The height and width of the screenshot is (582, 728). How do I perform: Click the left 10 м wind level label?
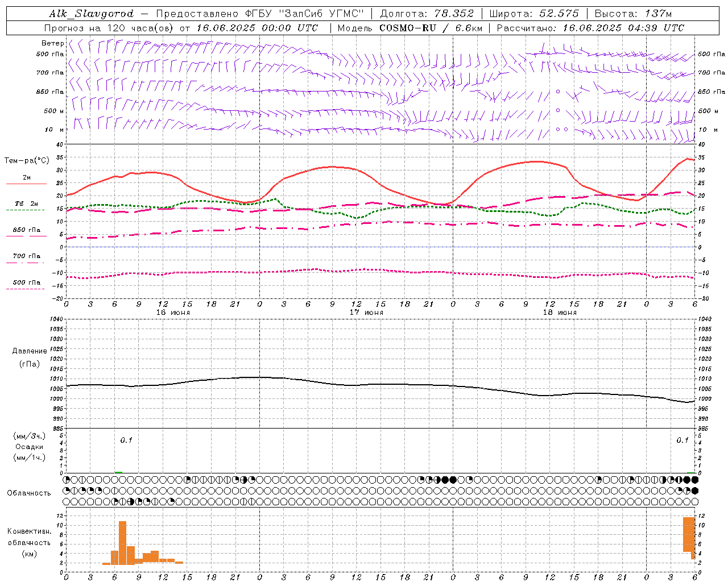point(55,130)
